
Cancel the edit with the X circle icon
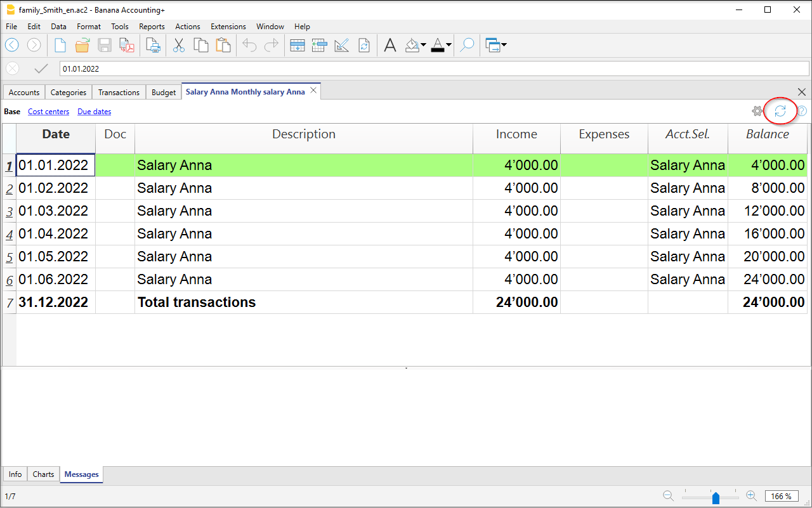tap(12, 68)
